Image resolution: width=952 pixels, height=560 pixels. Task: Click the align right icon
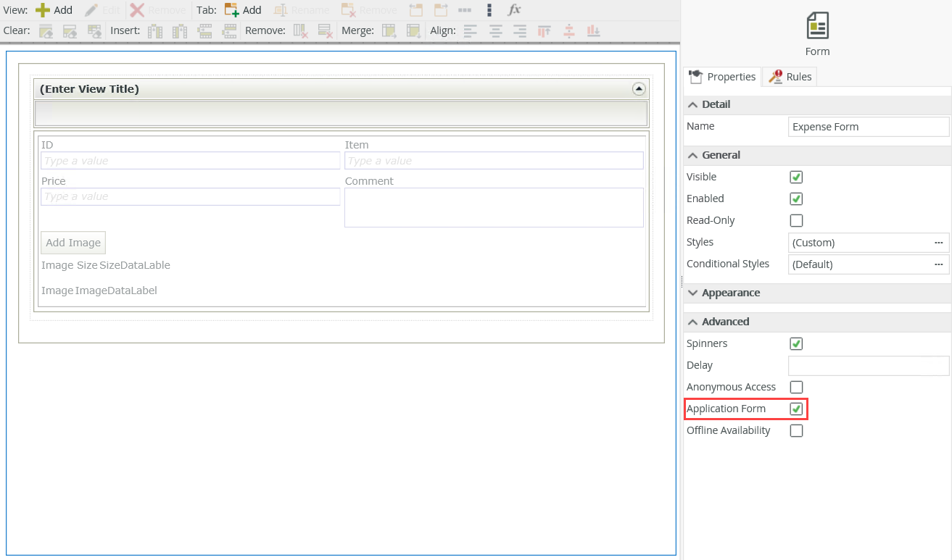pos(520,30)
